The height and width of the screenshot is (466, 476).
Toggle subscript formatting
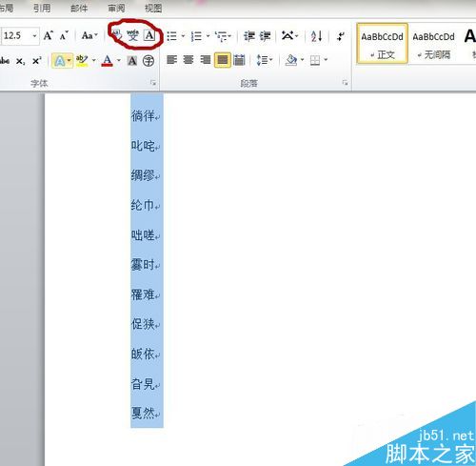click(21, 61)
